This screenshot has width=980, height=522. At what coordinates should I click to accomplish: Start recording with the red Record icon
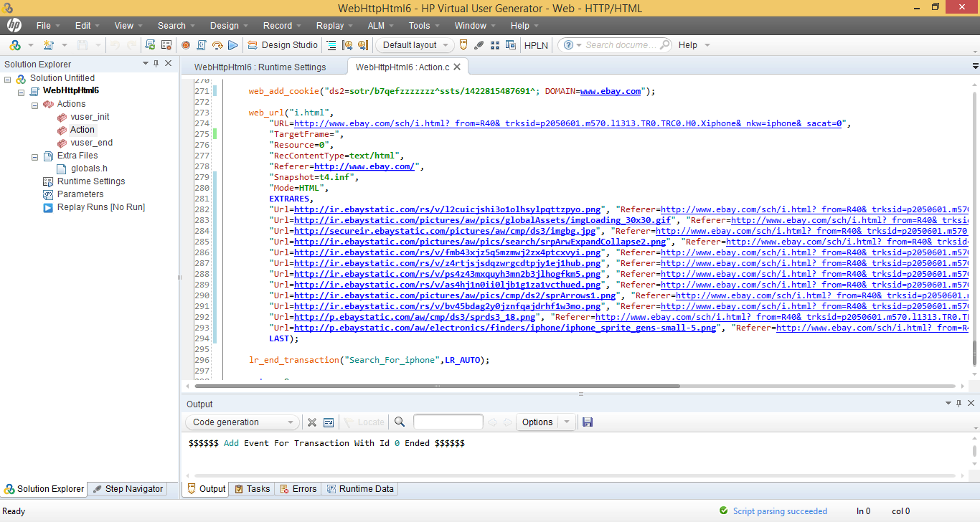(x=186, y=45)
